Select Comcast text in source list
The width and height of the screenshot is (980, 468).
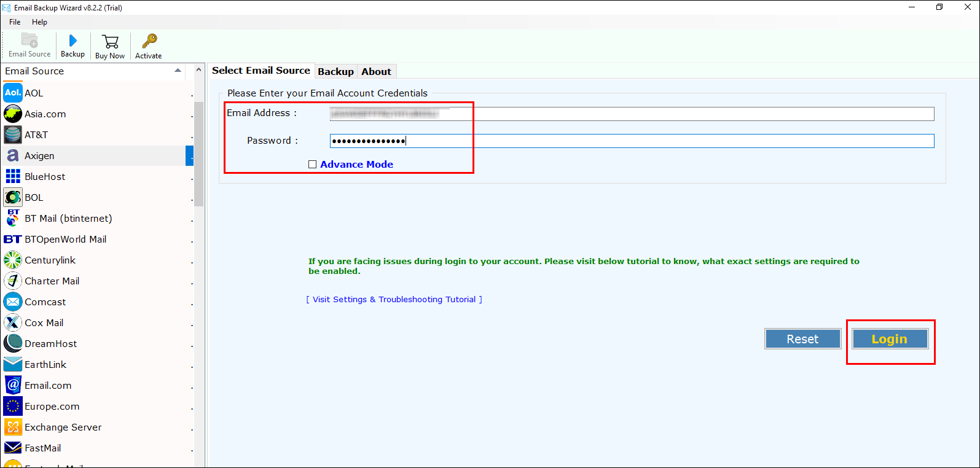(45, 302)
